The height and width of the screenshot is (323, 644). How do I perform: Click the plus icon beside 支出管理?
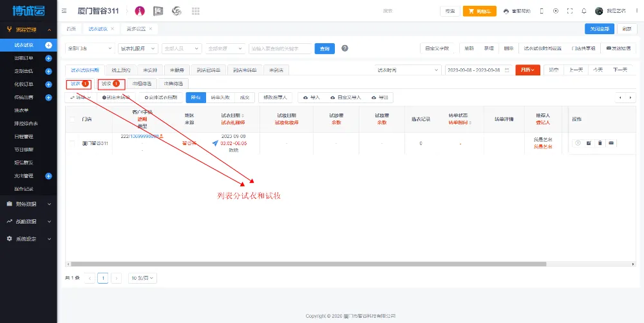coord(48,176)
